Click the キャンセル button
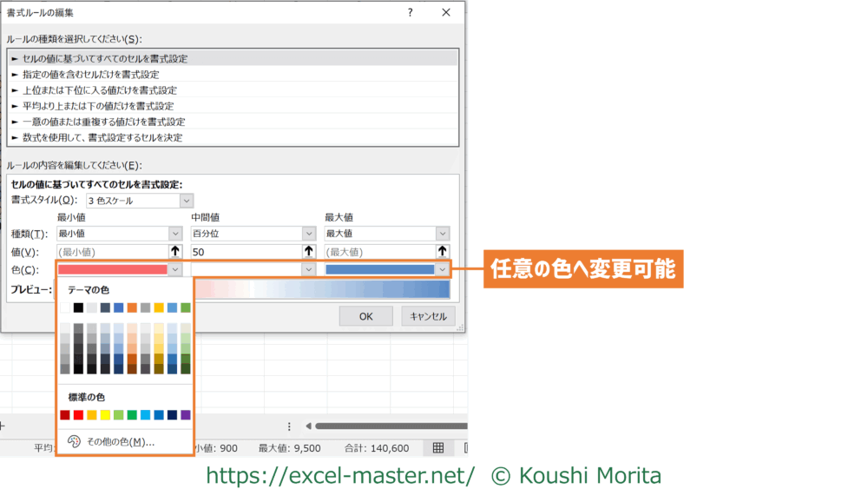The width and height of the screenshot is (868, 489). click(x=428, y=317)
